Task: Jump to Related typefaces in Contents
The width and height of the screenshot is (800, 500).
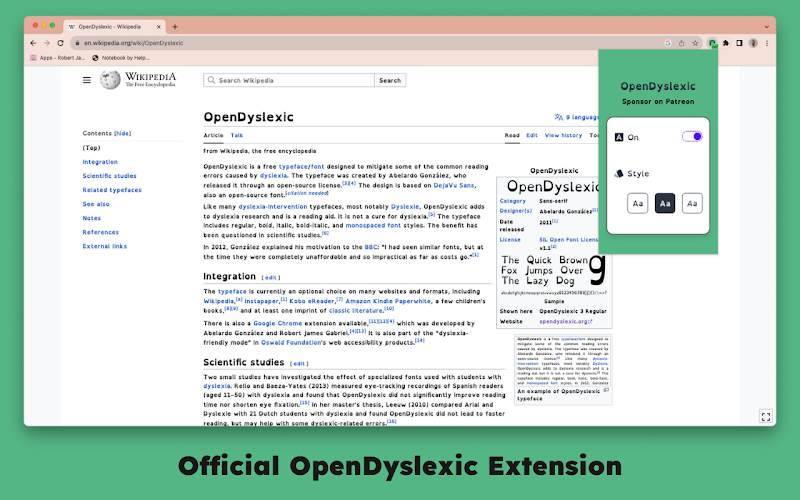Action: click(x=112, y=190)
